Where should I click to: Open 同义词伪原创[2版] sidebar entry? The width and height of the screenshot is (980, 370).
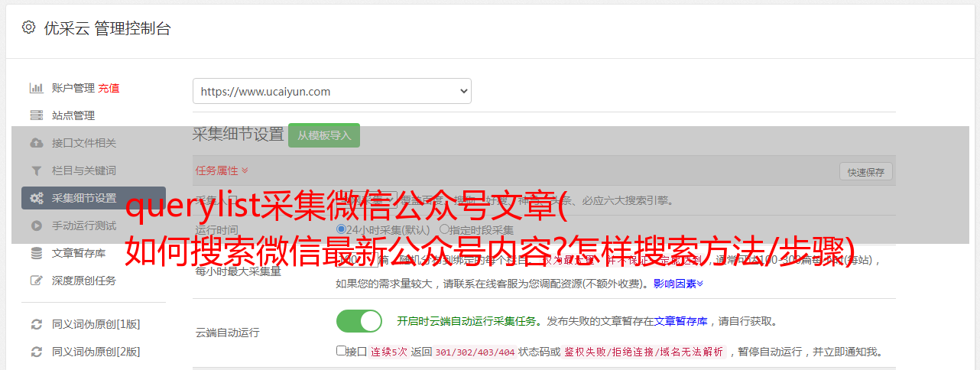point(96,352)
